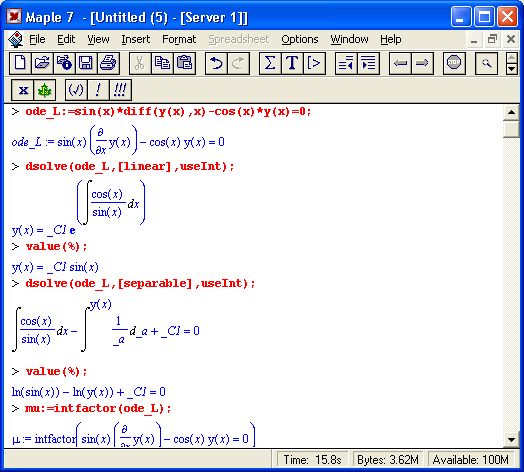This screenshot has width=524, height=472.
Task: Close the inner worksheet window
Action: (x=511, y=40)
